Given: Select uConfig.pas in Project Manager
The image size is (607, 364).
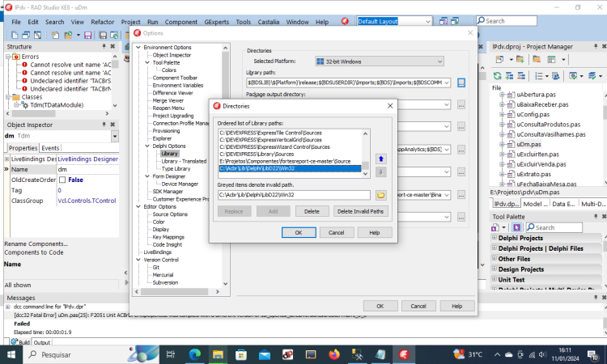Looking at the screenshot, I should point(533,114).
